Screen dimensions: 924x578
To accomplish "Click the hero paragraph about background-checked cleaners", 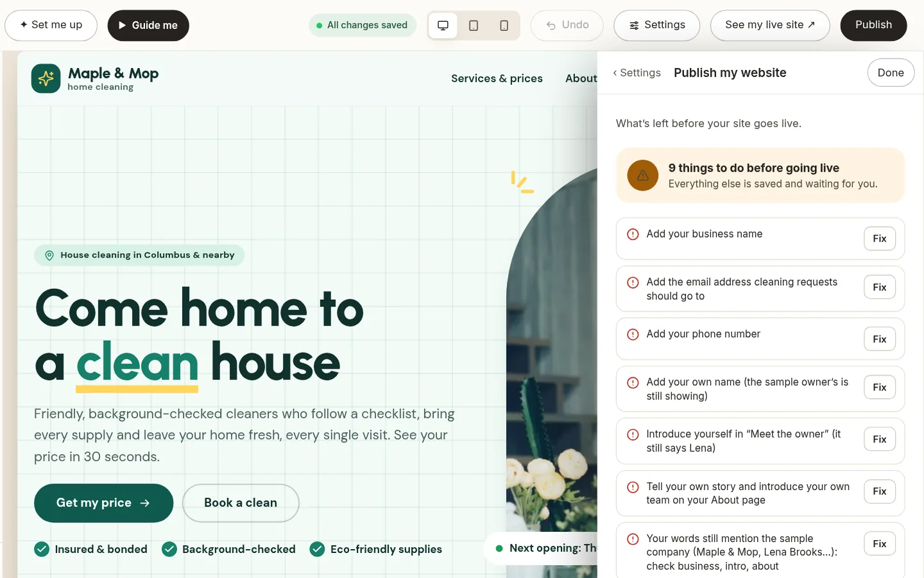I will coord(244,435).
